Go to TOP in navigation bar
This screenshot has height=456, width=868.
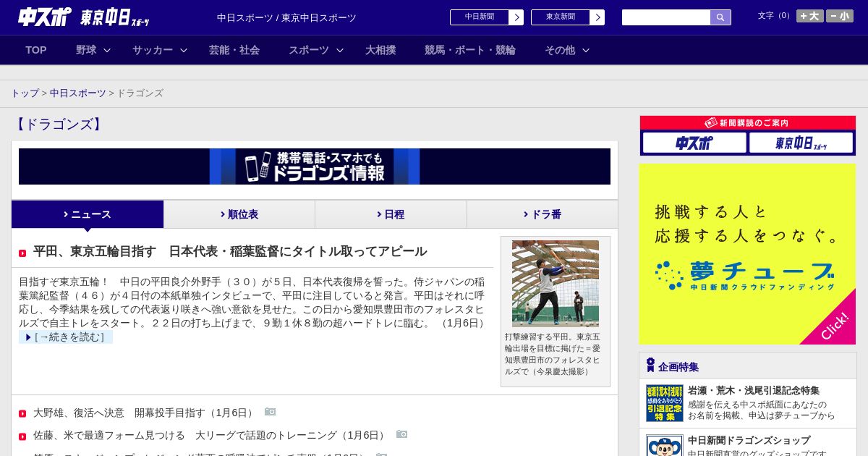pos(36,50)
